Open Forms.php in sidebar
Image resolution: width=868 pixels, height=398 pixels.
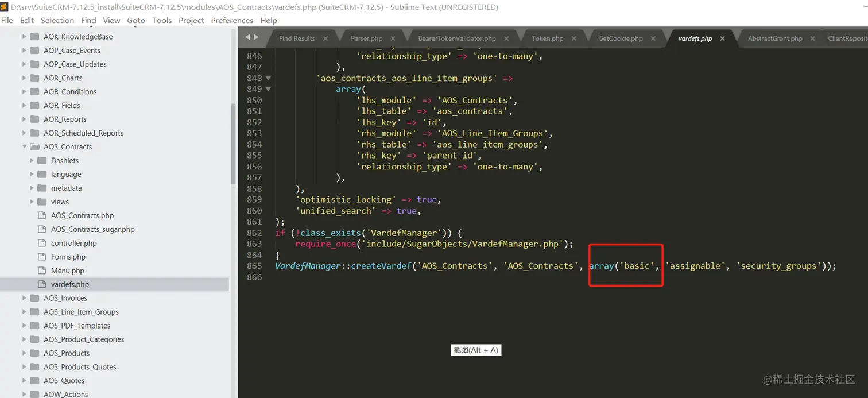(68, 257)
